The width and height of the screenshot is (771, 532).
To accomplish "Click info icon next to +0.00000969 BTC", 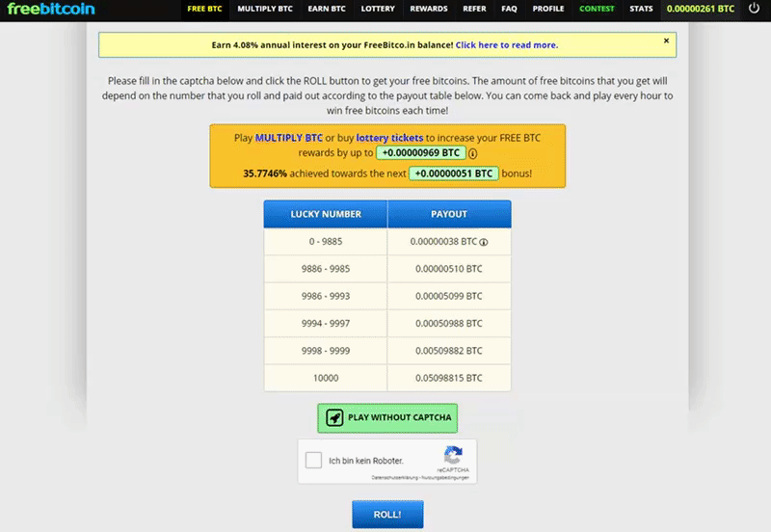I will (x=472, y=154).
